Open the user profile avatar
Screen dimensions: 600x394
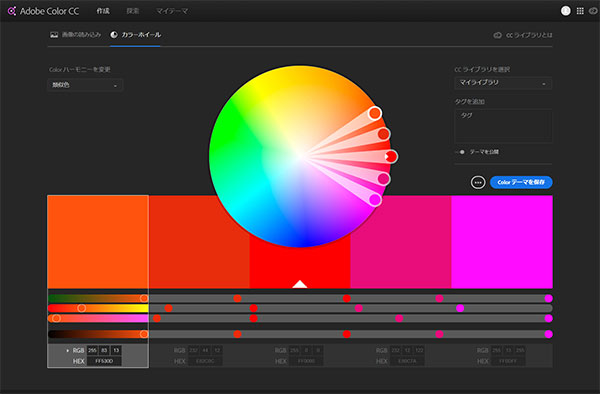tap(566, 11)
